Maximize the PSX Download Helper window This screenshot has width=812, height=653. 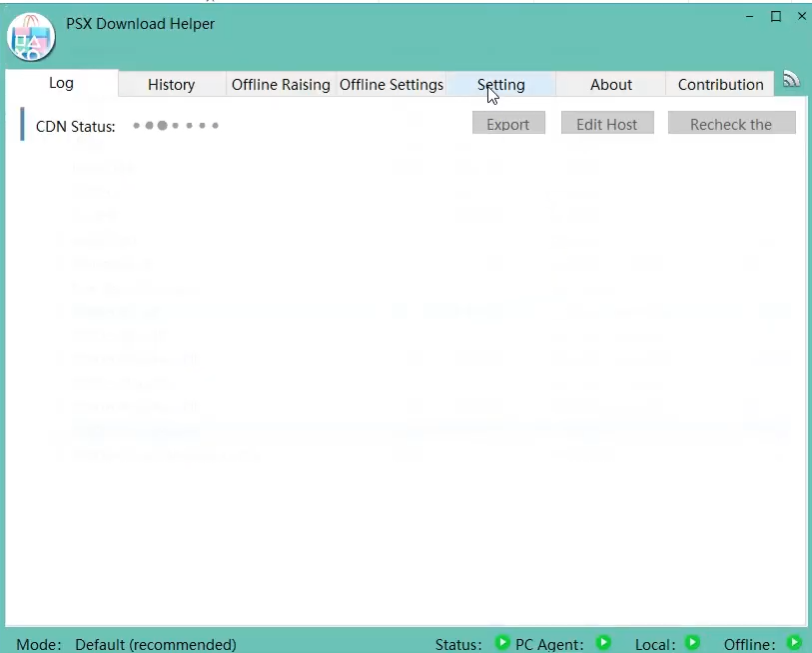[776, 17]
